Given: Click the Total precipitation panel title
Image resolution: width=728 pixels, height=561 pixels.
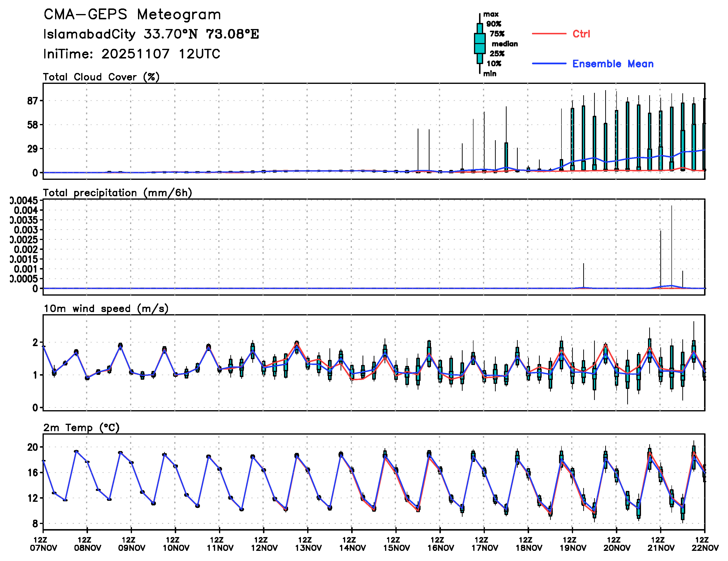Looking at the screenshot, I should point(117,193).
